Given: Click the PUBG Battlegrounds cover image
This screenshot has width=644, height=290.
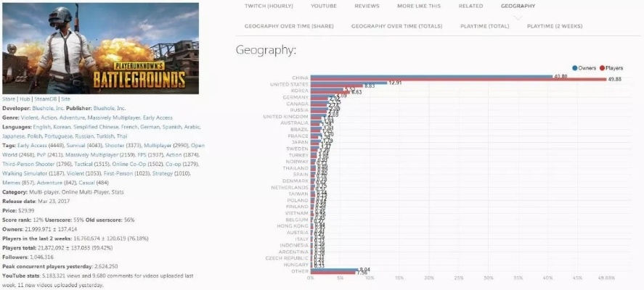Looking at the screenshot, I should [x=99, y=47].
